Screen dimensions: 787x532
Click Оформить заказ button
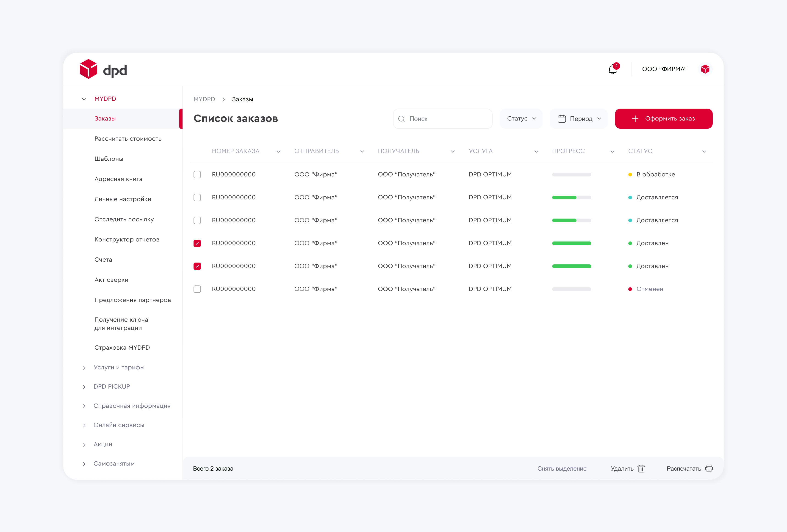pos(663,119)
